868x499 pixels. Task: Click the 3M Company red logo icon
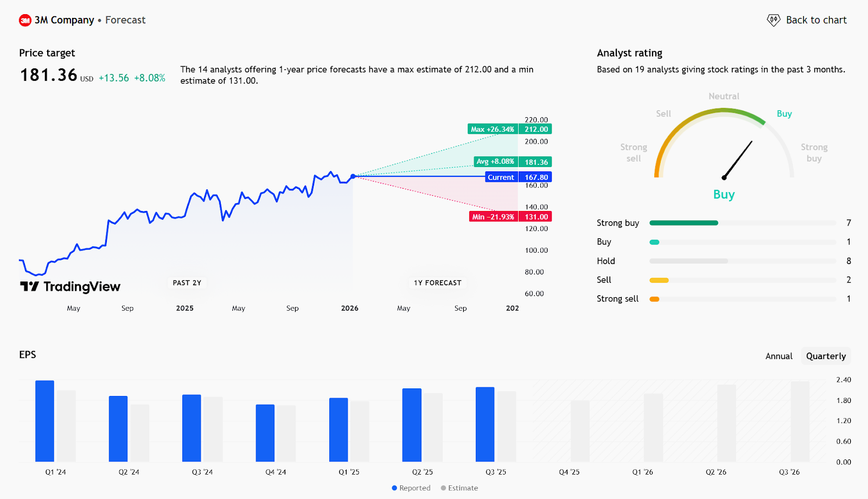(x=25, y=21)
